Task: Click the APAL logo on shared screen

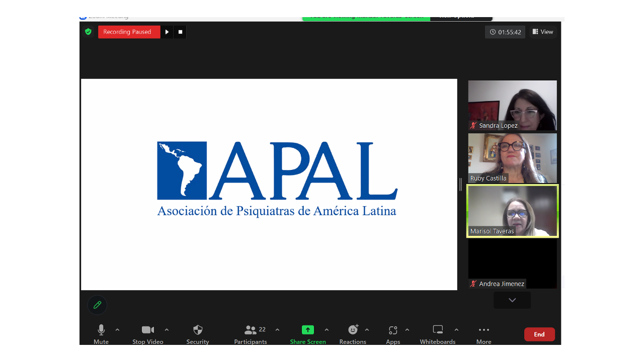Action: click(x=277, y=170)
